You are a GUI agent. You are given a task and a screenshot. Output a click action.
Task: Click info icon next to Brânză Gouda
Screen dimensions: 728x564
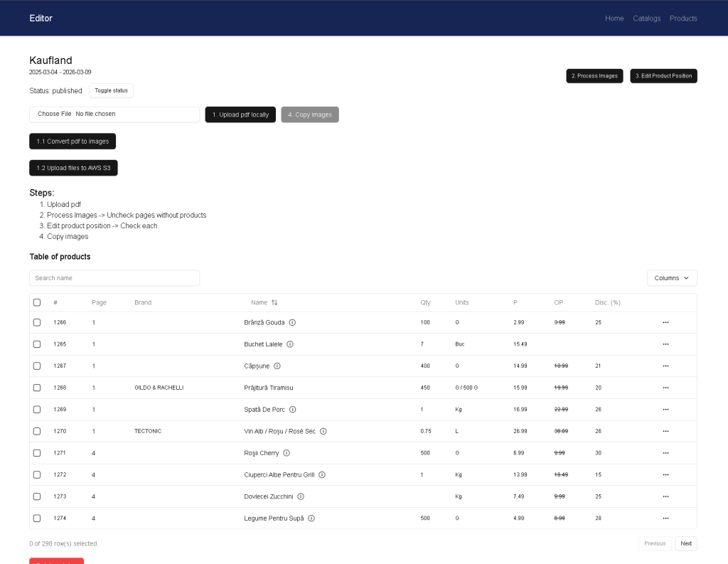[x=292, y=322]
